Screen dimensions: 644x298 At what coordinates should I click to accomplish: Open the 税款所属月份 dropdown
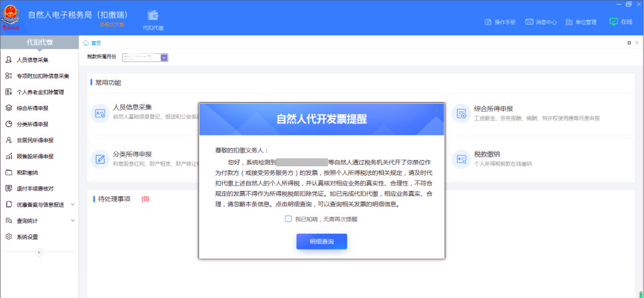(x=164, y=58)
